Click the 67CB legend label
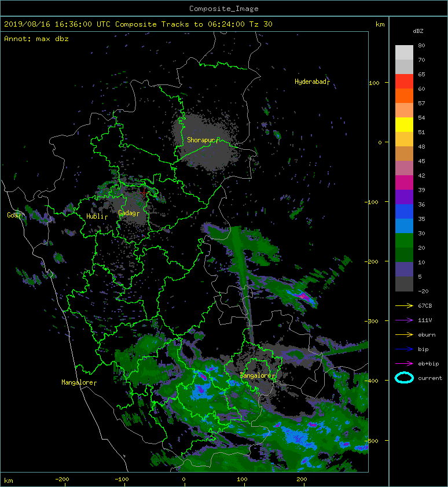 (425, 306)
